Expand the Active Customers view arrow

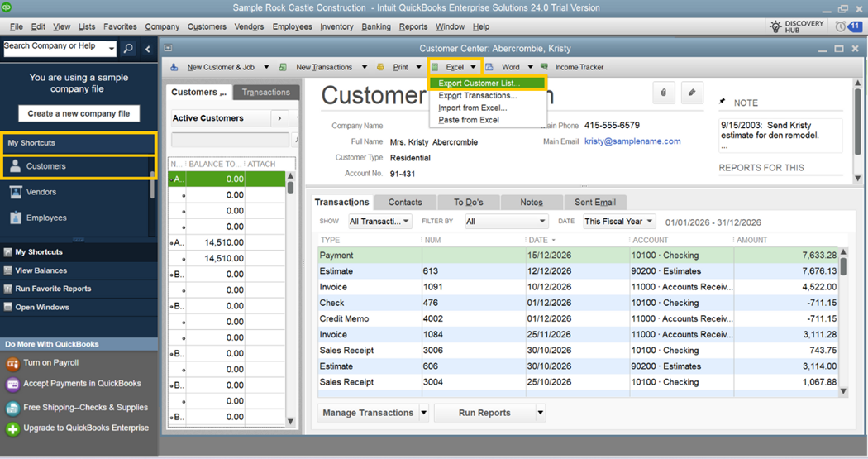tap(279, 118)
